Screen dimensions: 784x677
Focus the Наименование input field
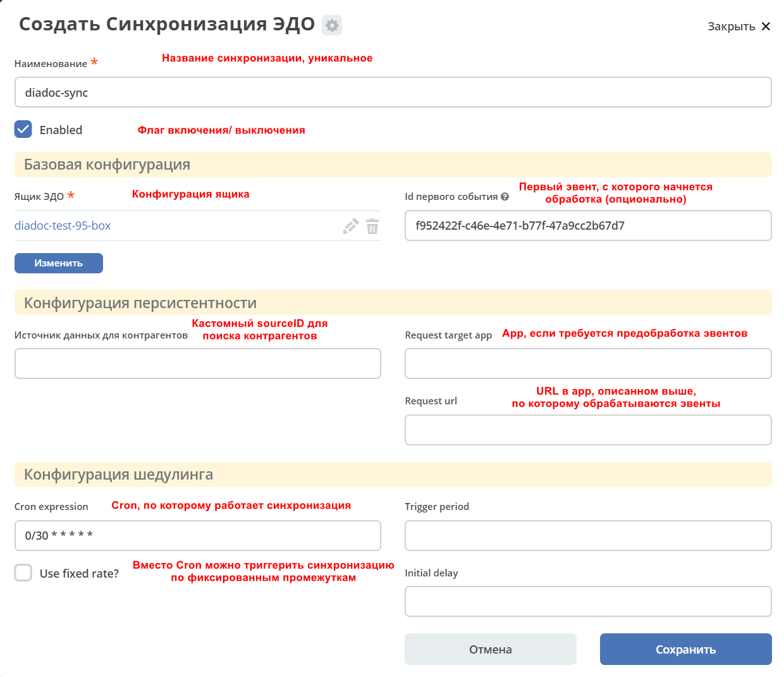pos(393,92)
